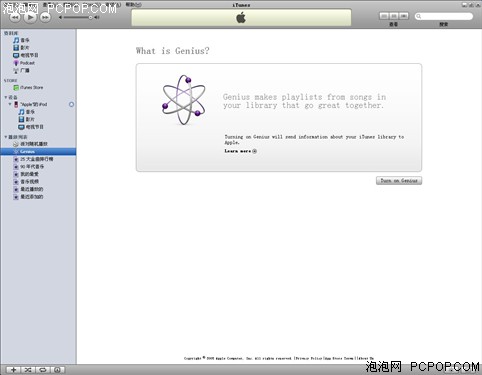Toggle repeat at the bottom bar

43,370
